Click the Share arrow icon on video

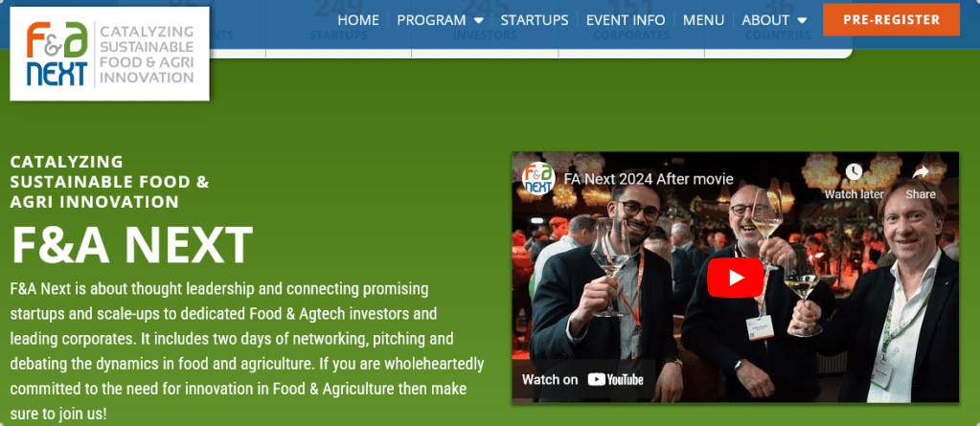click(x=921, y=171)
